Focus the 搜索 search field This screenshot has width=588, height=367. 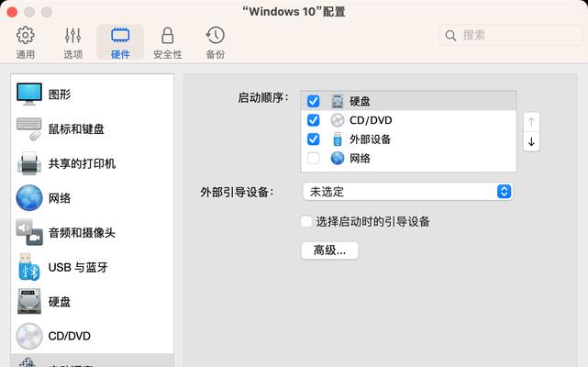click(x=511, y=36)
